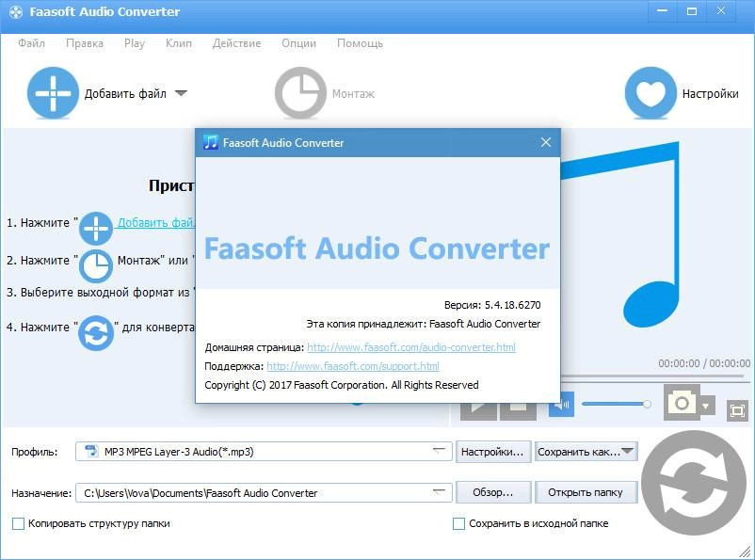Click the version text 5.4.18.6270
Image resolution: width=755 pixels, height=560 pixels.
pos(512,305)
